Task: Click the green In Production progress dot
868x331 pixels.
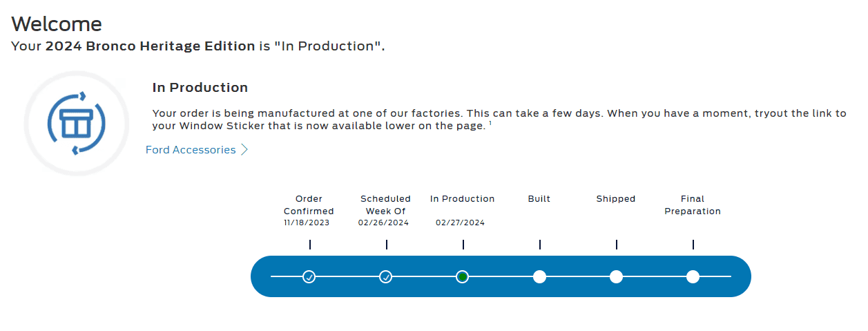Action: 463,277
